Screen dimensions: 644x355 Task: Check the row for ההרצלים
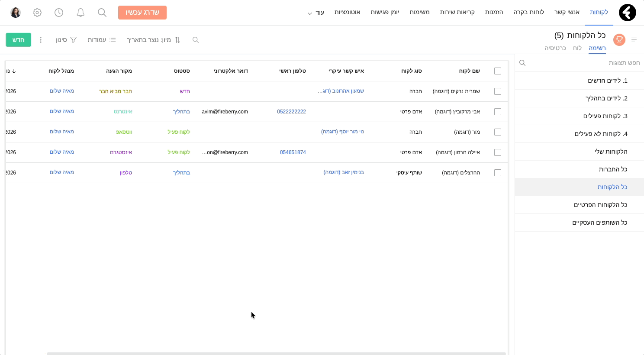(x=498, y=173)
